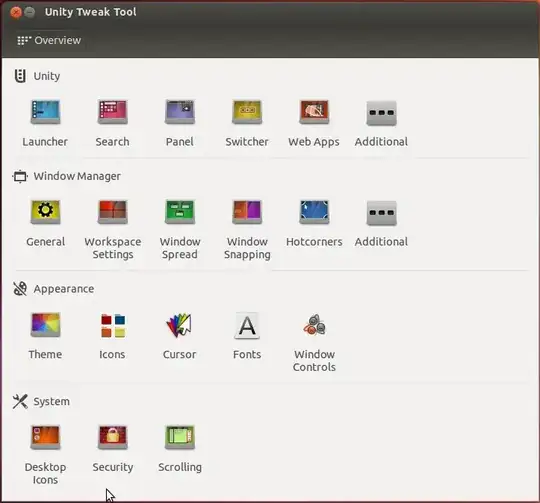Viewport: 540px width, 503px height.
Task: Open the Fonts settings
Action: 247,336
